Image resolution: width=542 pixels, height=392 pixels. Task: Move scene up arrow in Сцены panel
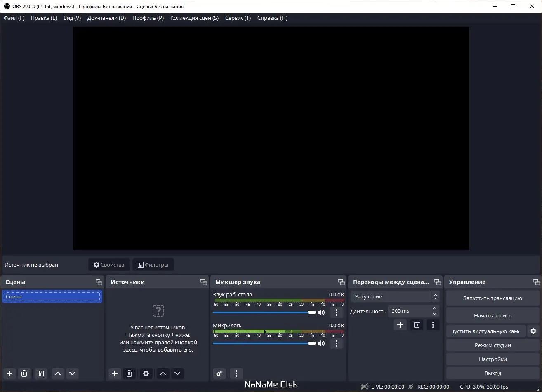(58, 373)
